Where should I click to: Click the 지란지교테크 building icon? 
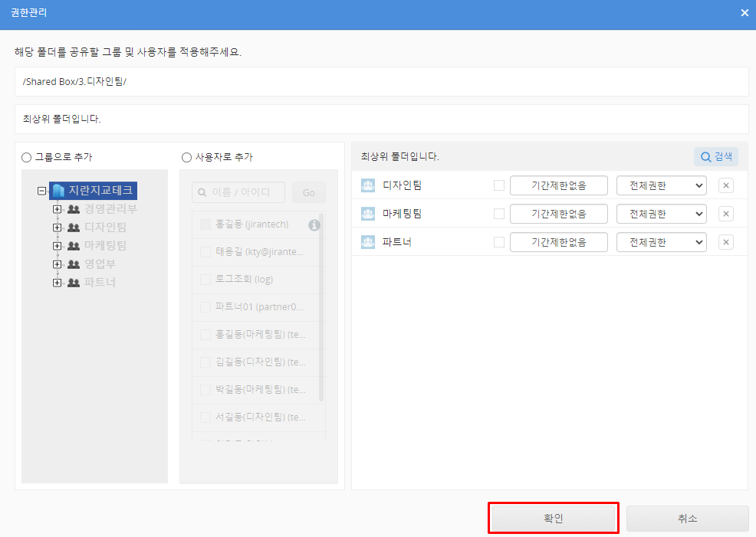coord(58,191)
